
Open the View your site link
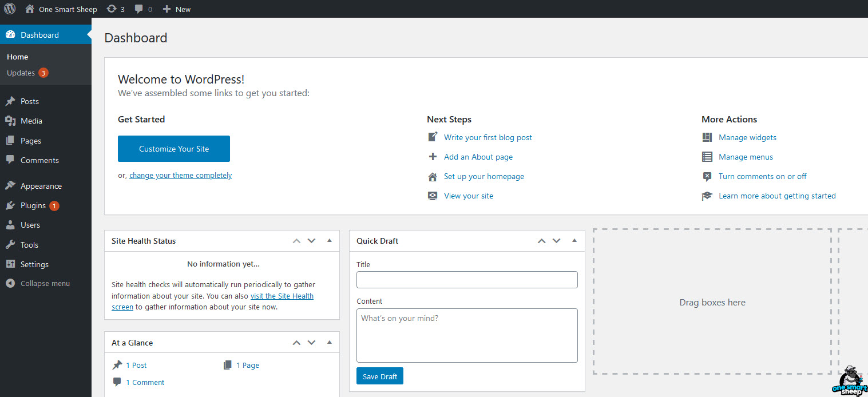[x=469, y=196]
